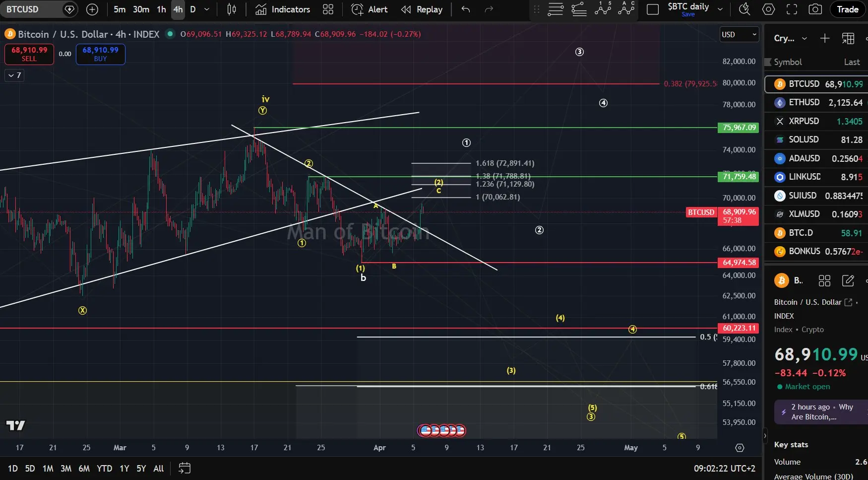Click the green market status dot

click(170, 34)
